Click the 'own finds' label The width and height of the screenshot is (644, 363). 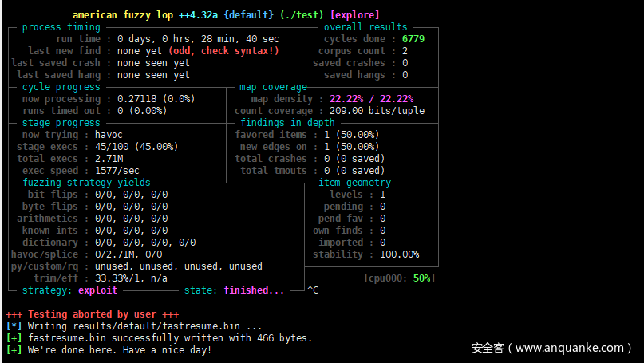pyautogui.click(x=338, y=231)
